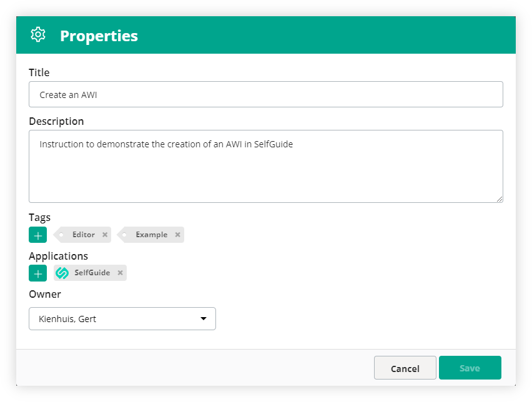Image resolution: width=532 pixels, height=402 pixels.
Task: Click the Title input containing Create an AWI
Action: pos(265,94)
